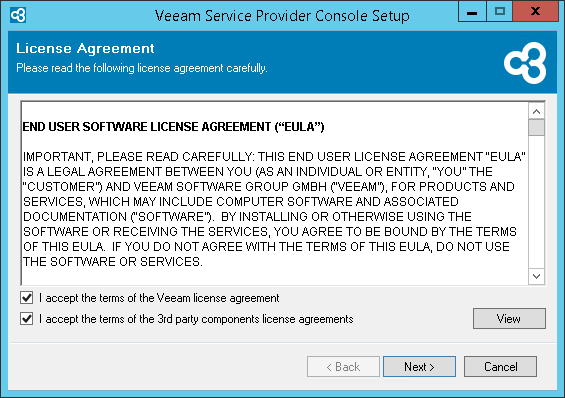
Task: Click the empty scrollbar track below the thumb
Action: click(x=536, y=202)
